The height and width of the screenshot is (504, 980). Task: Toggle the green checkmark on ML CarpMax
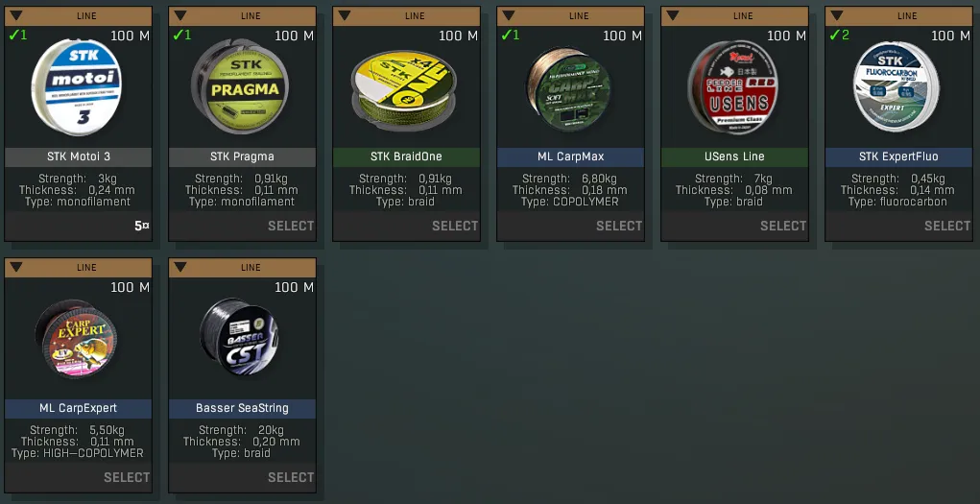(x=510, y=35)
